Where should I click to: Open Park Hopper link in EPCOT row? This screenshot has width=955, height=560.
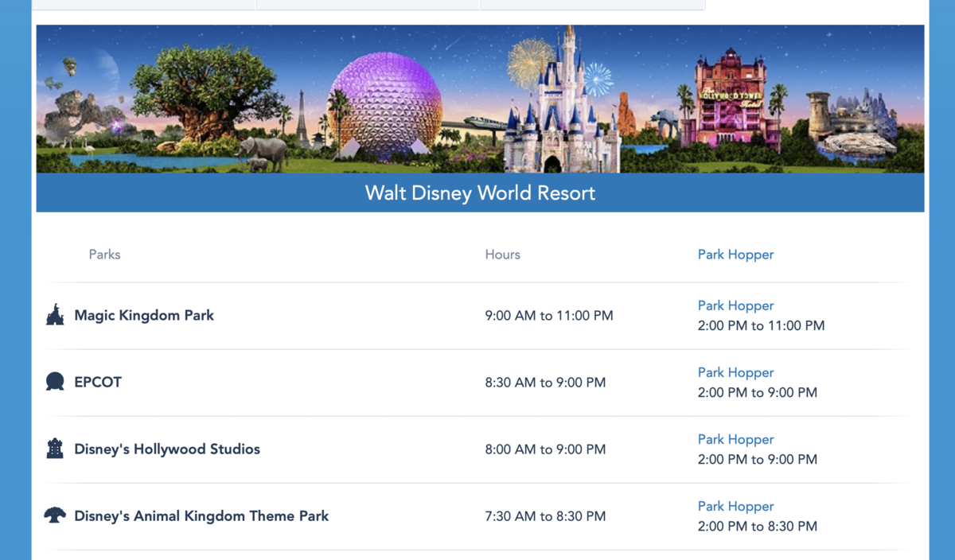(735, 372)
